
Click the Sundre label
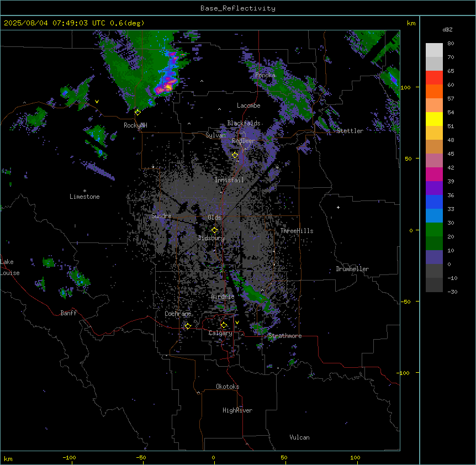pyautogui.click(x=161, y=216)
